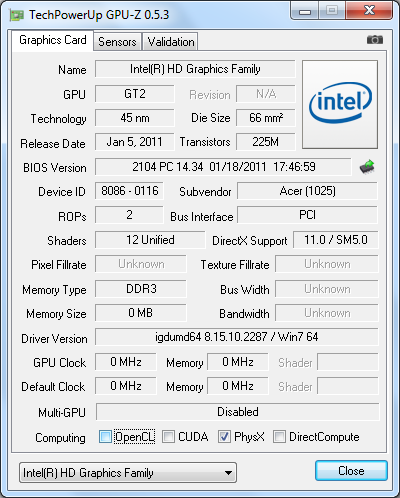Open the graphics card selection dropdown

click(x=128, y=473)
